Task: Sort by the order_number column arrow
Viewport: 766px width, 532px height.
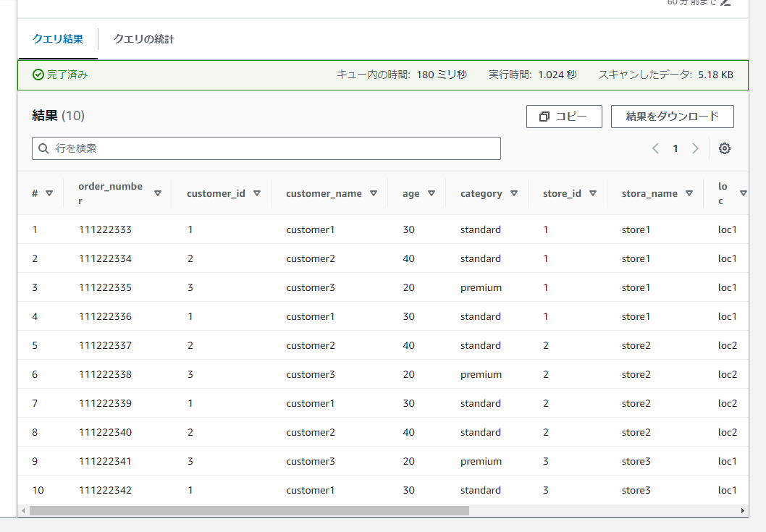Action: click(158, 193)
